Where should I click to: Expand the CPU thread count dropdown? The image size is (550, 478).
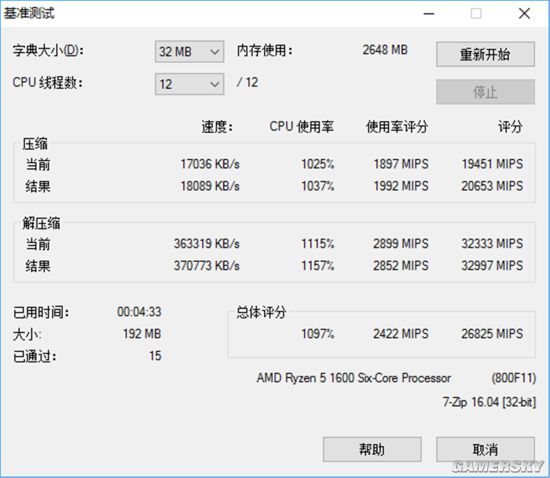189,84
